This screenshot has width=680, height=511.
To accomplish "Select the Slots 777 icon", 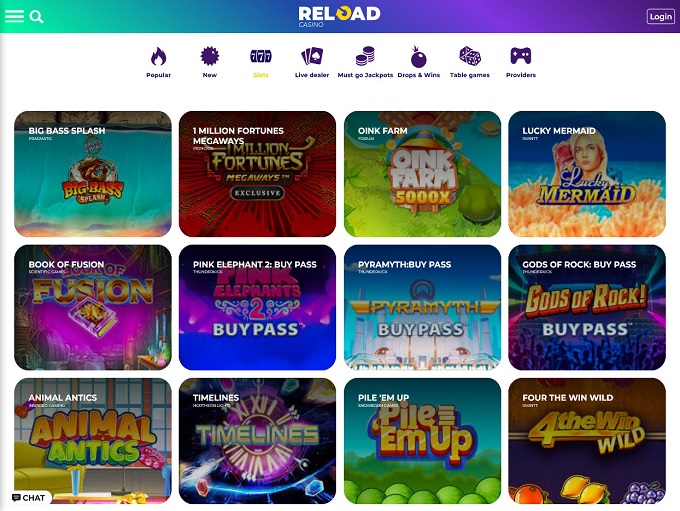I will tap(261, 56).
